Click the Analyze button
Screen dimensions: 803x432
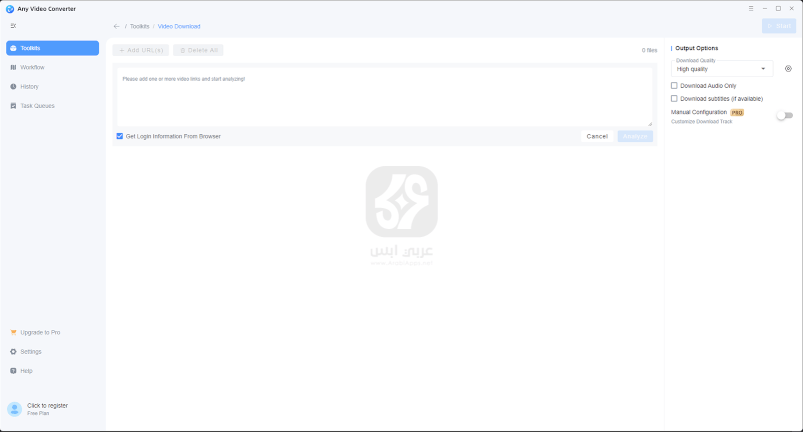635,136
